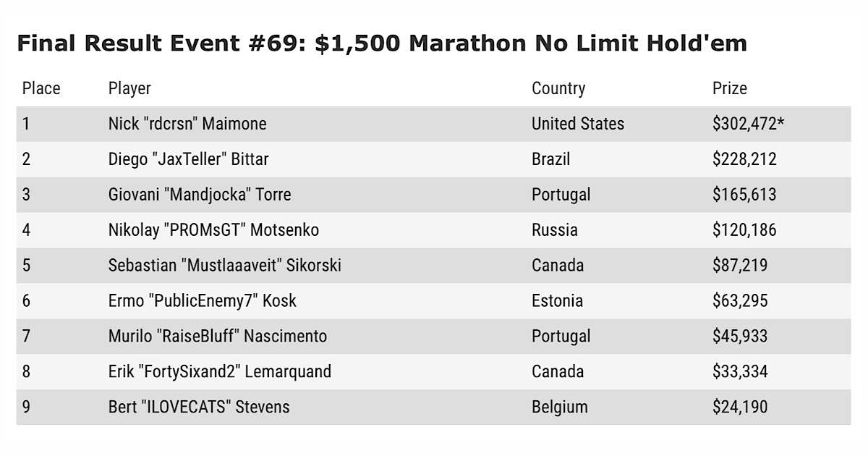Click player Ermo "PublicEnemy7" Kosk
Viewport: 868px width, 456px height.
coord(202,301)
